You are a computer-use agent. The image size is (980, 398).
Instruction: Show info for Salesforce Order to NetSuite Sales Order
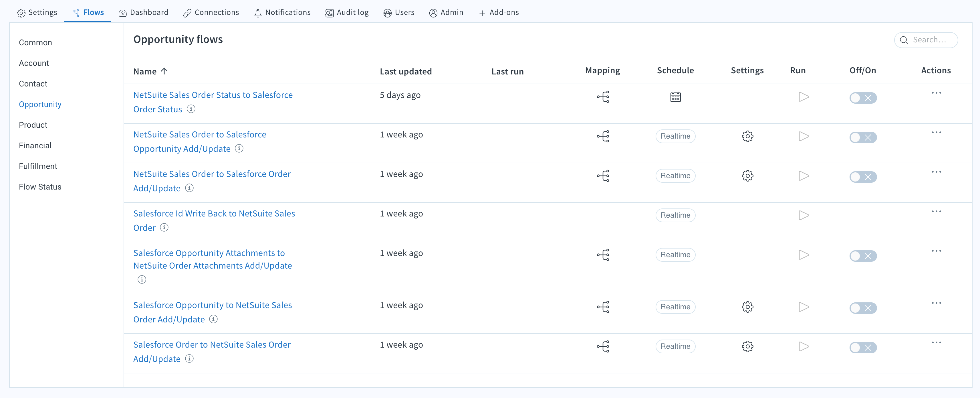pos(189,359)
